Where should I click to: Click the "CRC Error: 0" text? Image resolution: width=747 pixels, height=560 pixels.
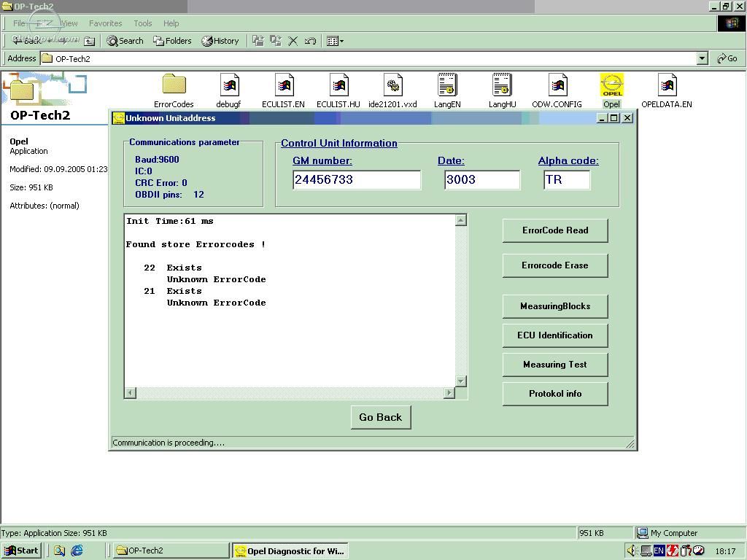[x=161, y=183]
